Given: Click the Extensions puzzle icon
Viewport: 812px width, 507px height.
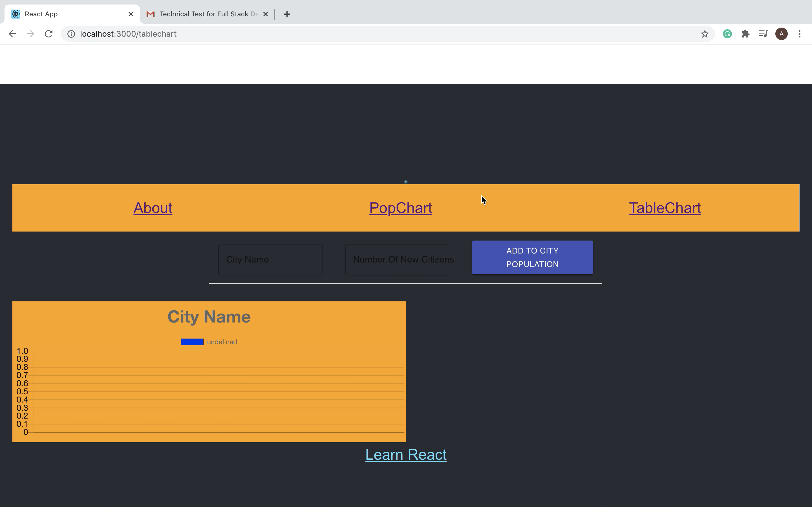Looking at the screenshot, I should tap(745, 34).
